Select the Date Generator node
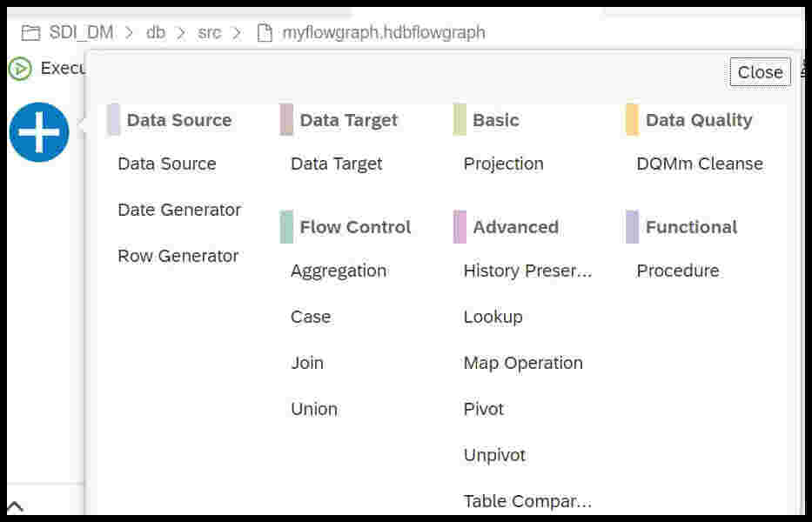This screenshot has width=812, height=522. (179, 210)
